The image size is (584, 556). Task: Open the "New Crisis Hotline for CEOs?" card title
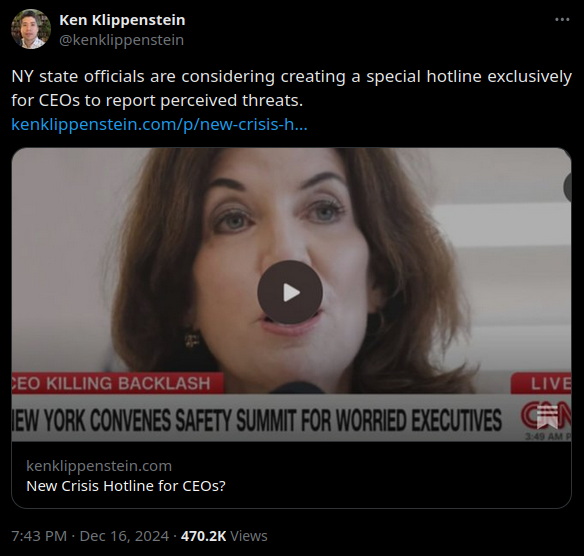[x=126, y=486]
